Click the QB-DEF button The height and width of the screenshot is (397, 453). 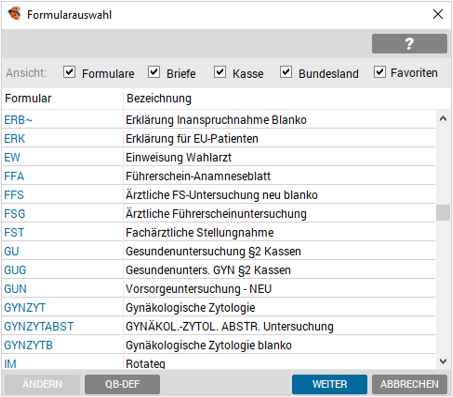122,384
